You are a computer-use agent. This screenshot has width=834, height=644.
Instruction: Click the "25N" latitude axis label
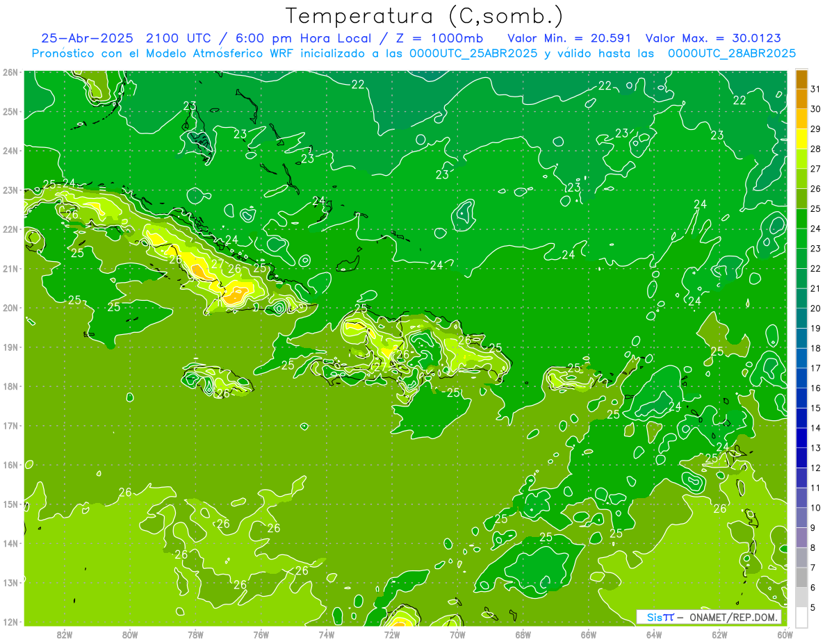(10, 112)
